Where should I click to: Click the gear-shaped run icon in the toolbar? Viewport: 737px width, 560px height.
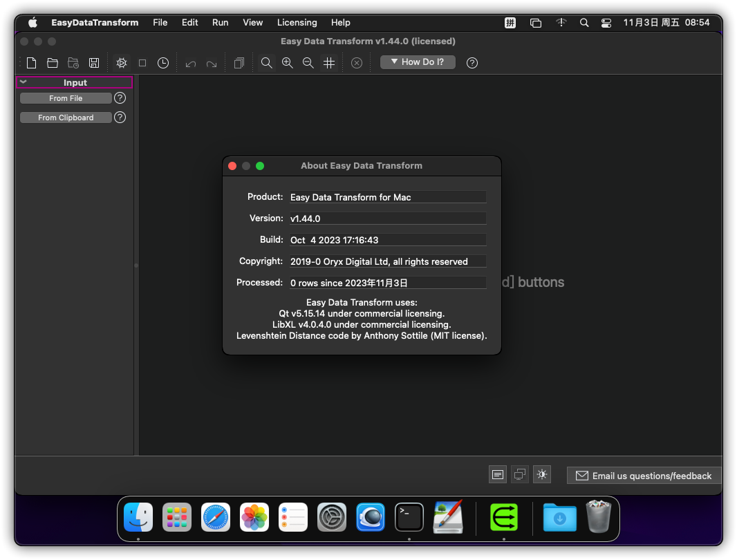(122, 62)
